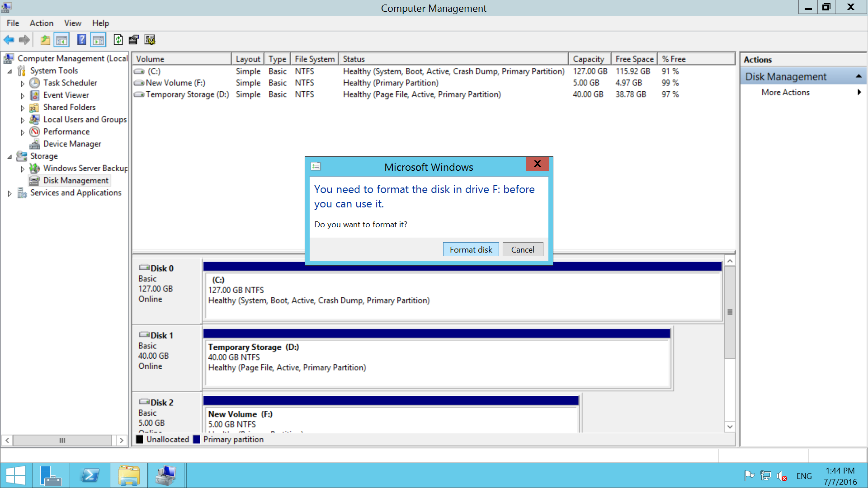This screenshot has width=868, height=488.
Task: Open the File menu
Action: [13, 23]
